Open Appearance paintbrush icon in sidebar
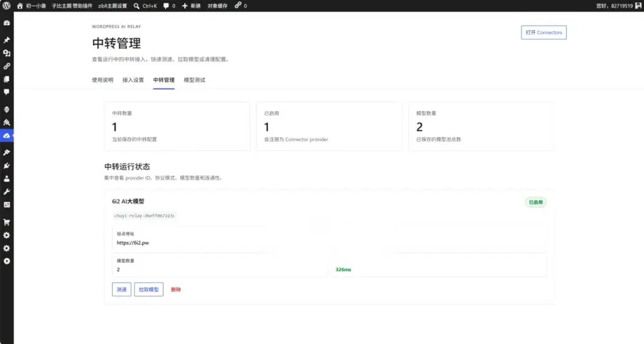Viewport: 644px width, 344px height. (x=6, y=153)
